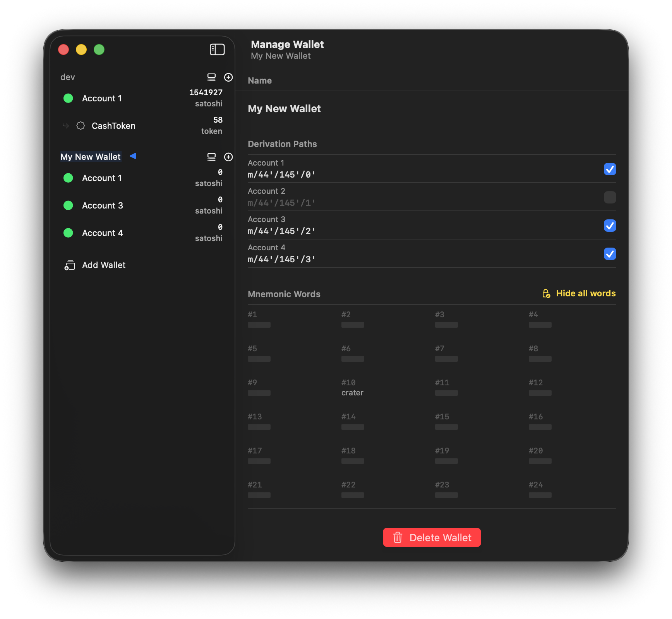Click the lock icon beside Hide all words
672x619 pixels.
pos(546,294)
